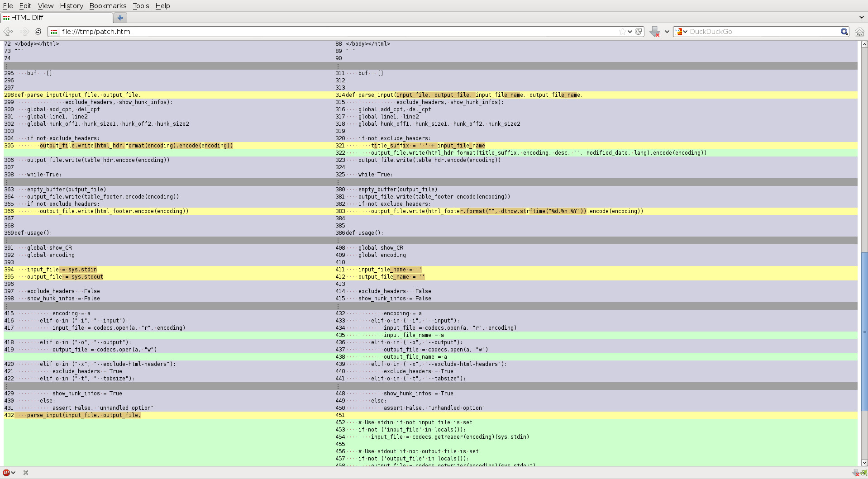Open Adblock Plus from the status bar
868x479 pixels.
pos(6,473)
